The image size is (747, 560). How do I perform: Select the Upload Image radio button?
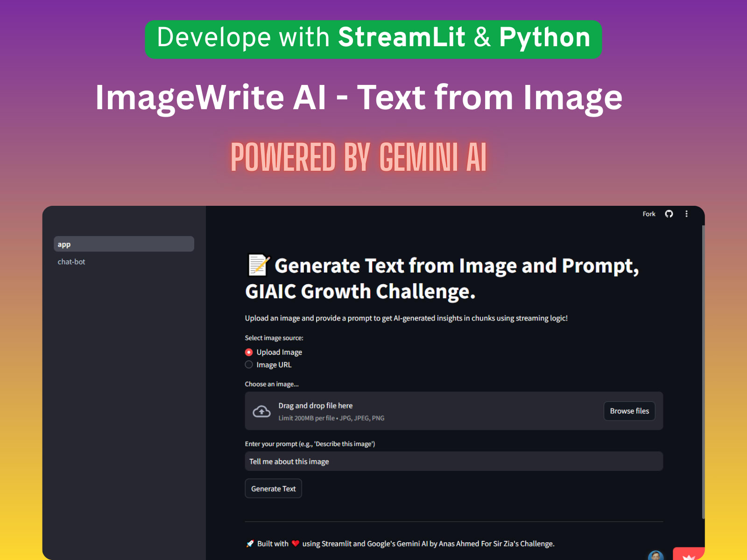click(248, 352)
